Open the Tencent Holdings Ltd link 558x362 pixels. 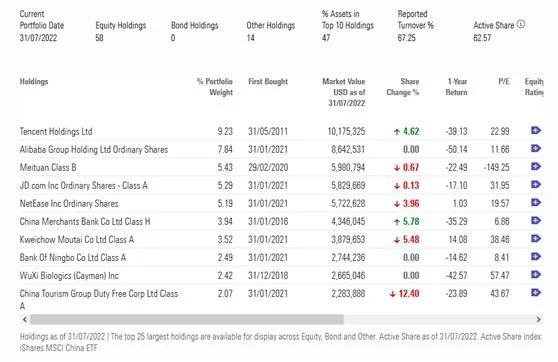[56, 131]
